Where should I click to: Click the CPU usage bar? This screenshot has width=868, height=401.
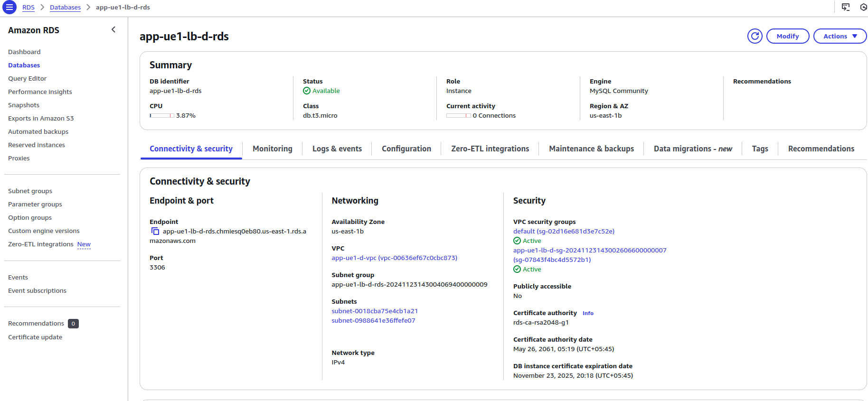click(162, 115)
